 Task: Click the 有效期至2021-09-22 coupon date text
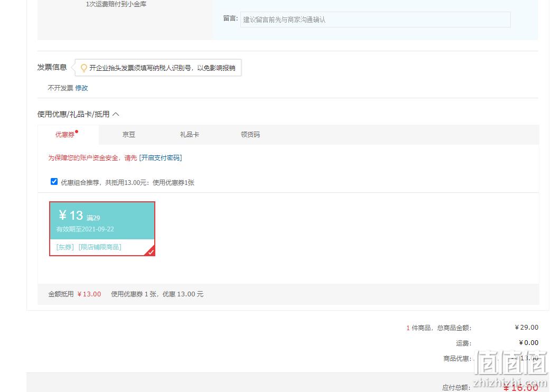tap(85, 229)
